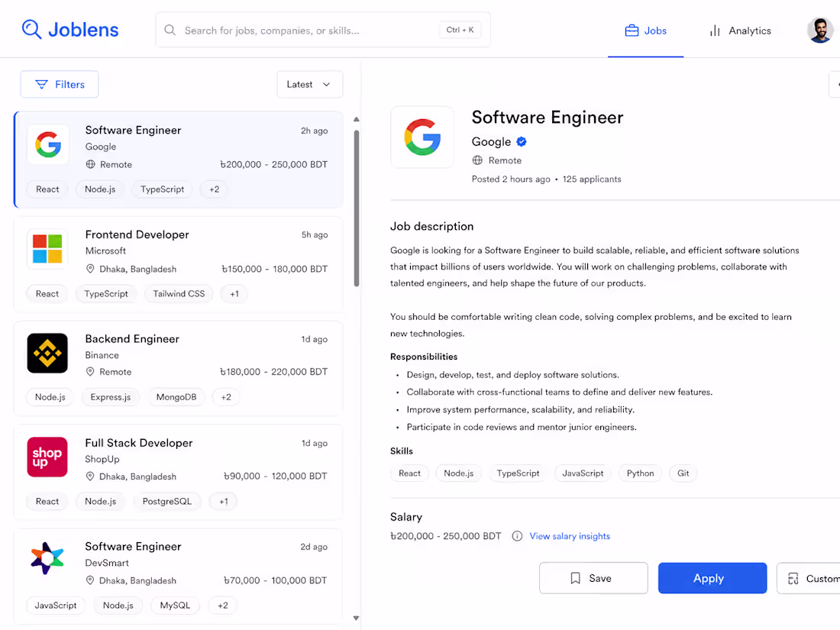This screenshot has width=840, height=630.
Task: Click the funnel icon in Filters button
Action: click(x=41, y=84)
